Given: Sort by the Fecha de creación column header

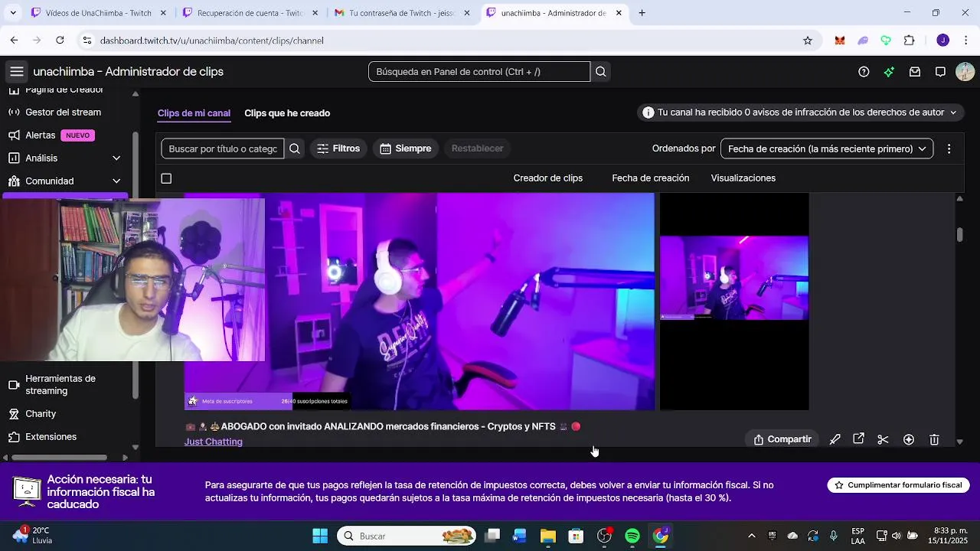Looking at the screenshot, I should (x=650, y=178).
